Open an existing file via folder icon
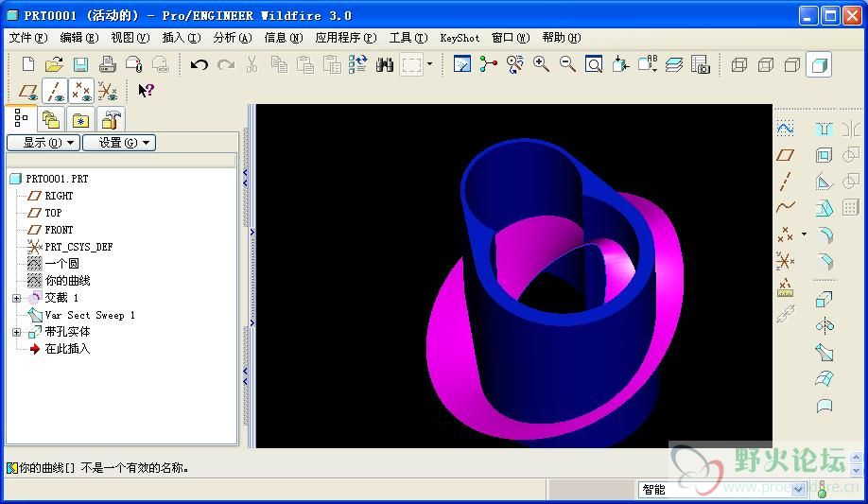 54,65
